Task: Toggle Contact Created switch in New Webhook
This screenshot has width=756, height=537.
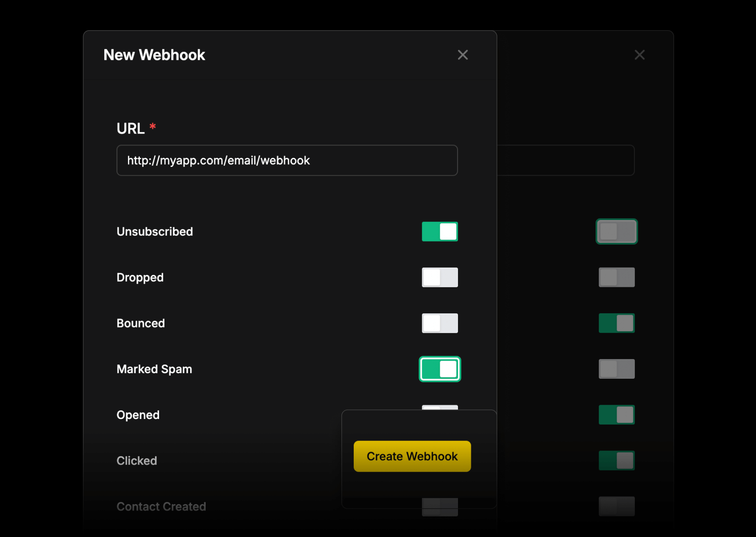Action: 440,507
